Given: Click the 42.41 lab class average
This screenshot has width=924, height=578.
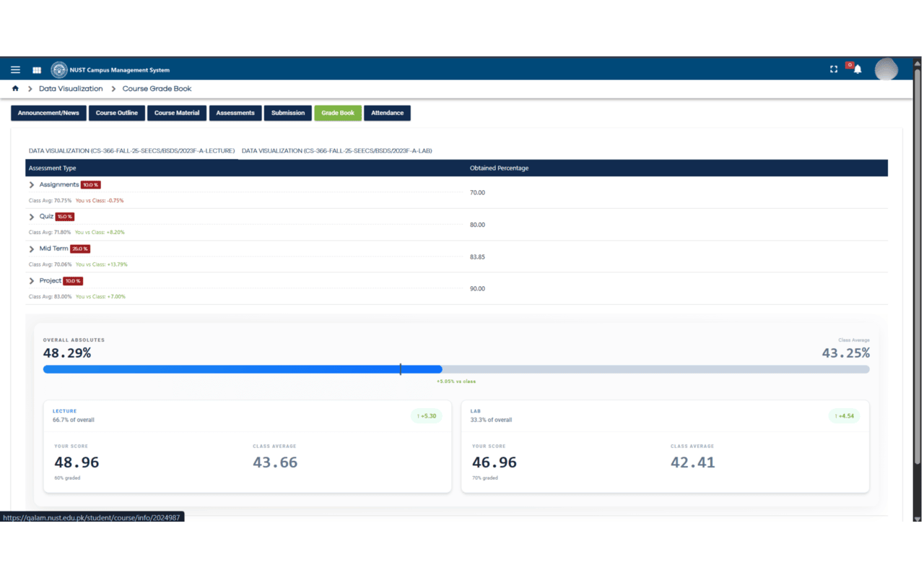Looking at the screenshot, I should (x=693, y=462).
